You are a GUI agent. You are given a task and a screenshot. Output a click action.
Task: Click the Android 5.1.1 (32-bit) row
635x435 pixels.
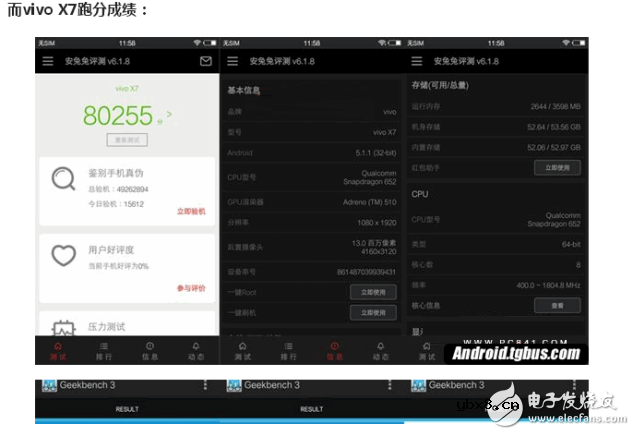click(x=312, y=153)
